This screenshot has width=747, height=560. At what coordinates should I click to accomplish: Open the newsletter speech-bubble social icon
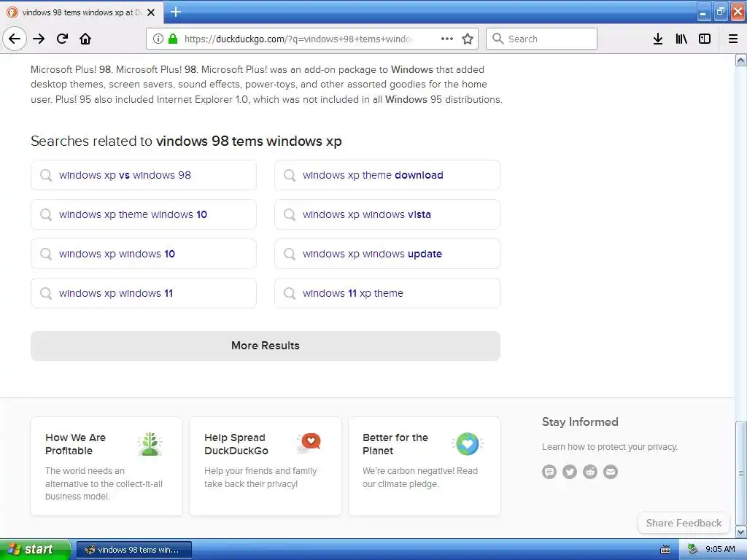point(549,472)
